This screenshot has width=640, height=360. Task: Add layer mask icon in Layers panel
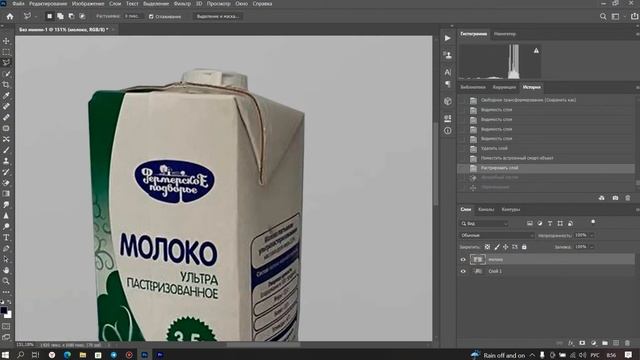pos(582,343)
